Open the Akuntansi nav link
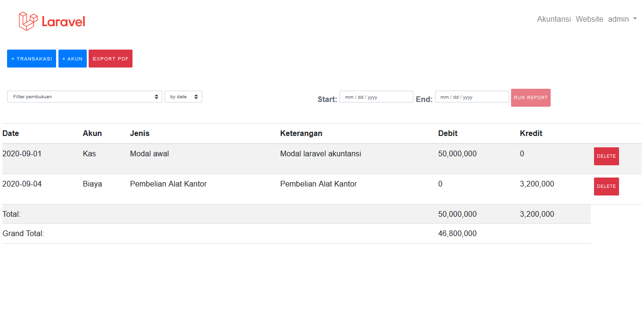The width and height of the screenshot is (644, 314). tap(553, 19)
